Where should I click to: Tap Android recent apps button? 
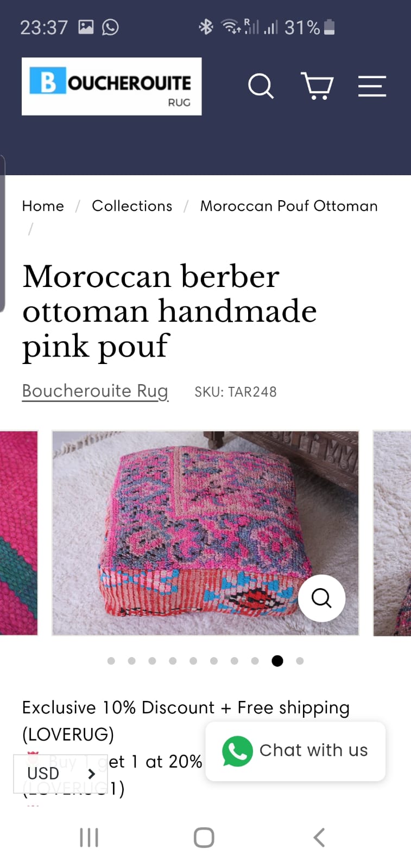89,837
